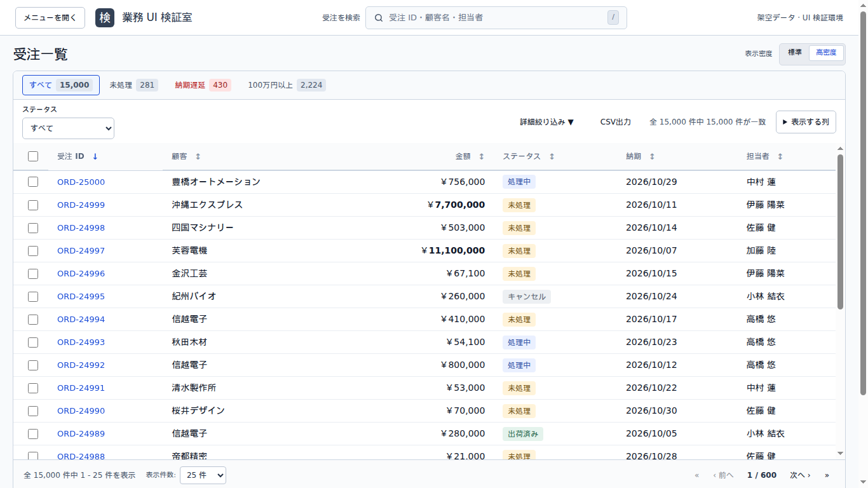The image size is (868, 488).
Task: Focus the 受注を検索 search field
Action: pos(496,18)
